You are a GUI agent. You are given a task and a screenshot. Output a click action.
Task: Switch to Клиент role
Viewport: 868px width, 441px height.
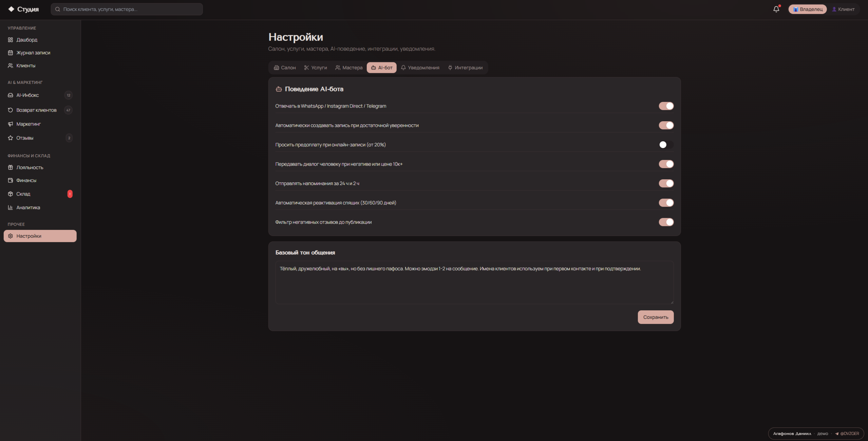(843, 9)
